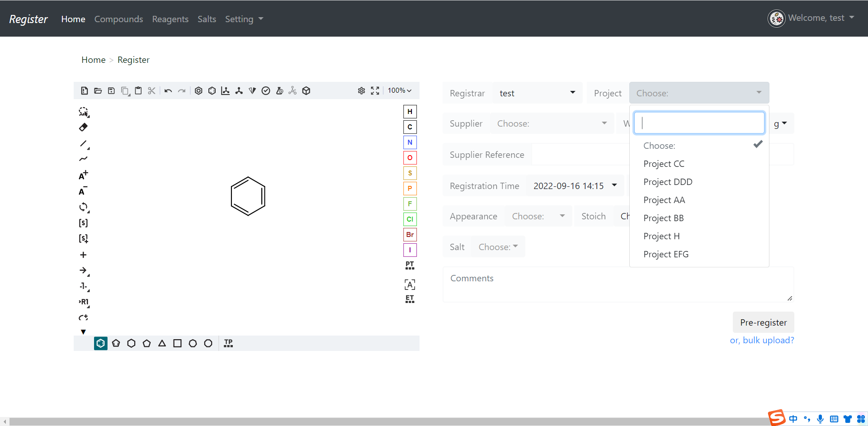Choose the cyclopropane triangle template
The image size is (868, 426).
162,343
